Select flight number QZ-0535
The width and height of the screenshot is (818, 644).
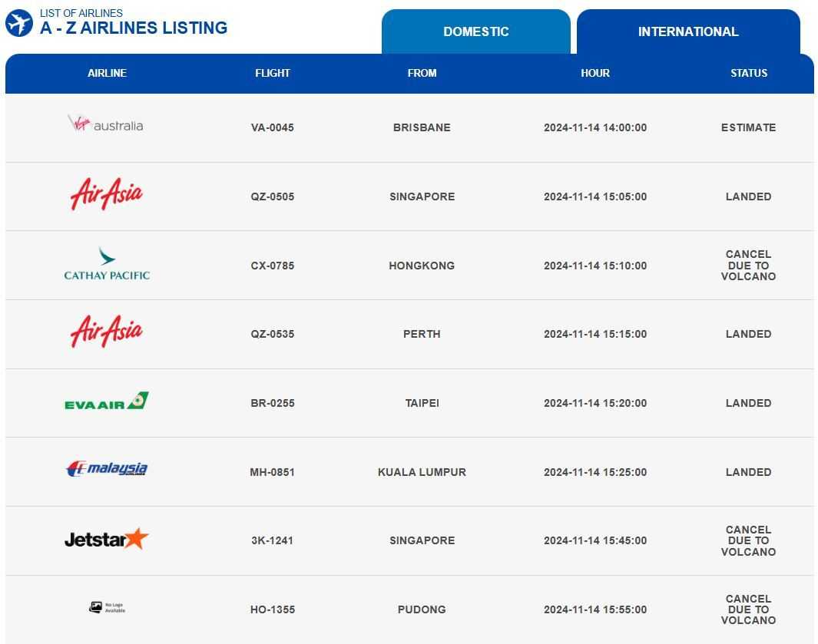pyautogui.click(x=273, y=334)
